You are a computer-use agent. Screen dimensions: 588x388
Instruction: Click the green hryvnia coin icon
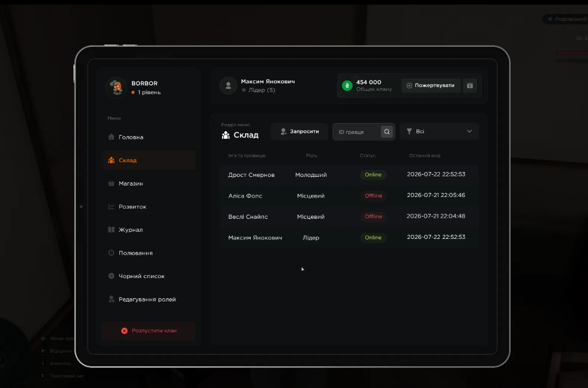click(347, 86)
